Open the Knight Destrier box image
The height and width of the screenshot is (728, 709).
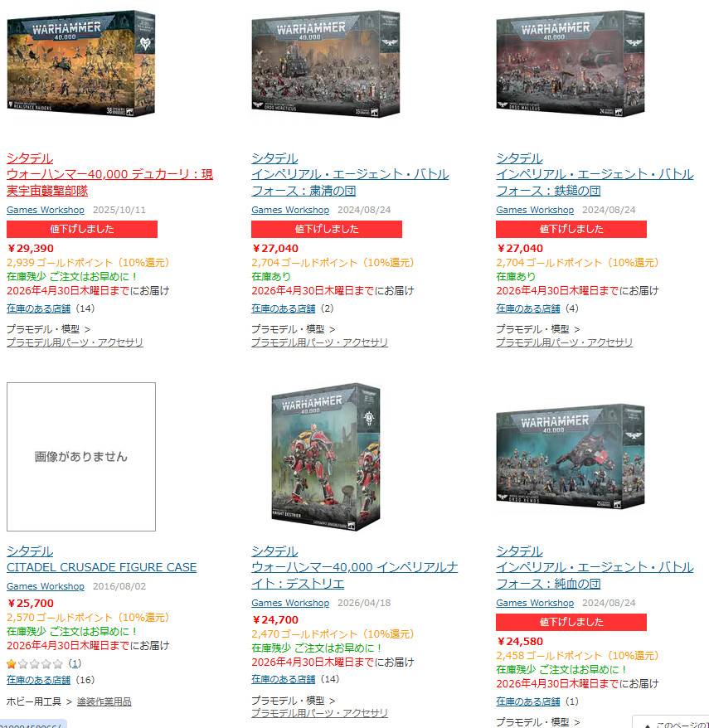[326, 457]
